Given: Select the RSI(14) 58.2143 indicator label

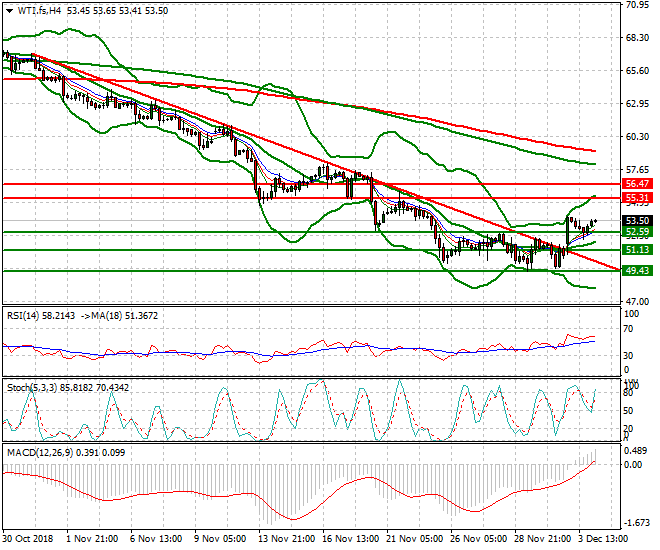Looking at the screenshot, I should coord(40,316).
